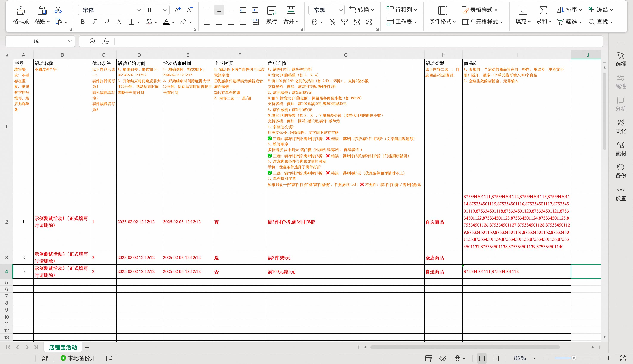633x364 pixels.
Task: Open the Backup (备份) sidebar panel
Action: click(621, 171)
